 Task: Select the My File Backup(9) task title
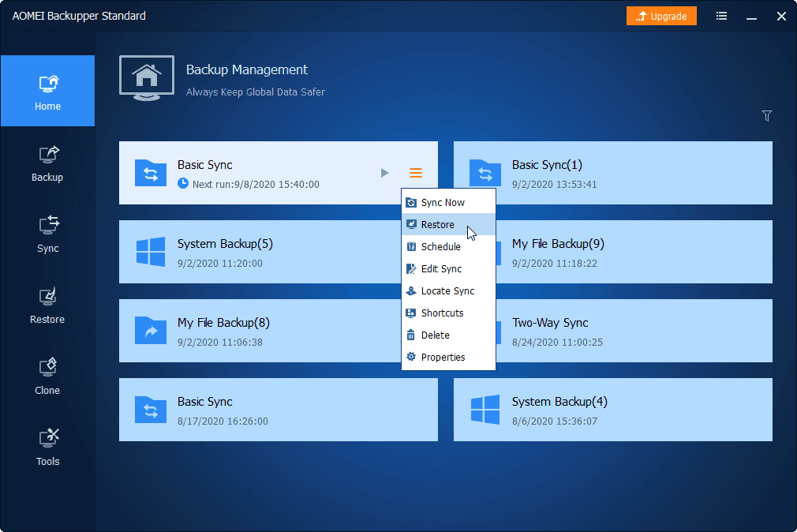pos(558,244)
